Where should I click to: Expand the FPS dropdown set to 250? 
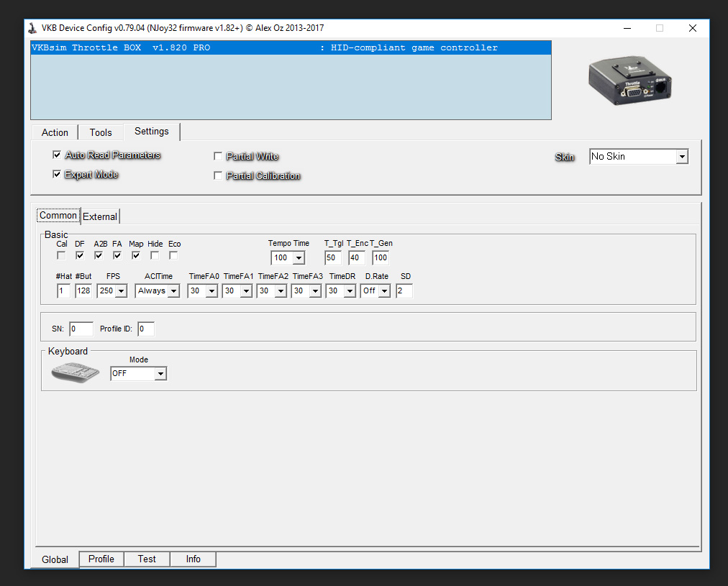pos(112,291)
